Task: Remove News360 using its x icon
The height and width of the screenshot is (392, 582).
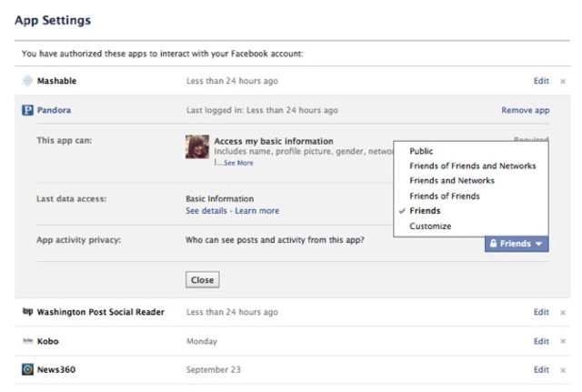Action: (563, 370)
